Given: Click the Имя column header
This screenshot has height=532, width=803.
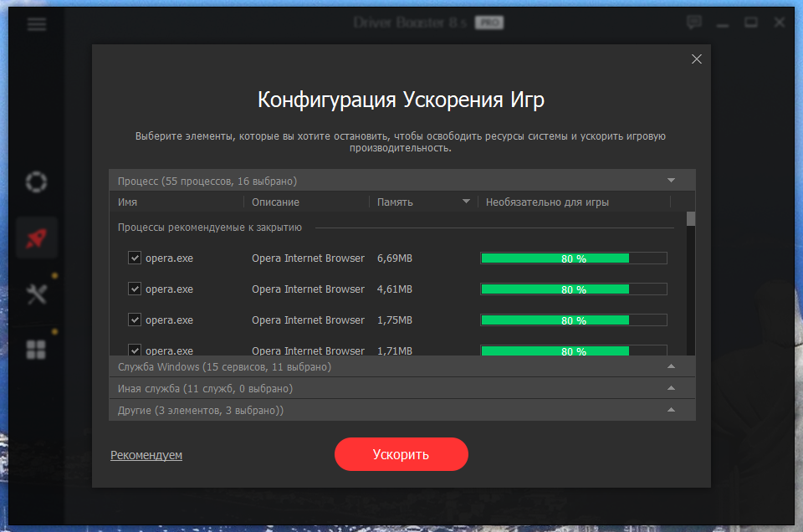Looking at the screenshot, I should tap(128, 202).
